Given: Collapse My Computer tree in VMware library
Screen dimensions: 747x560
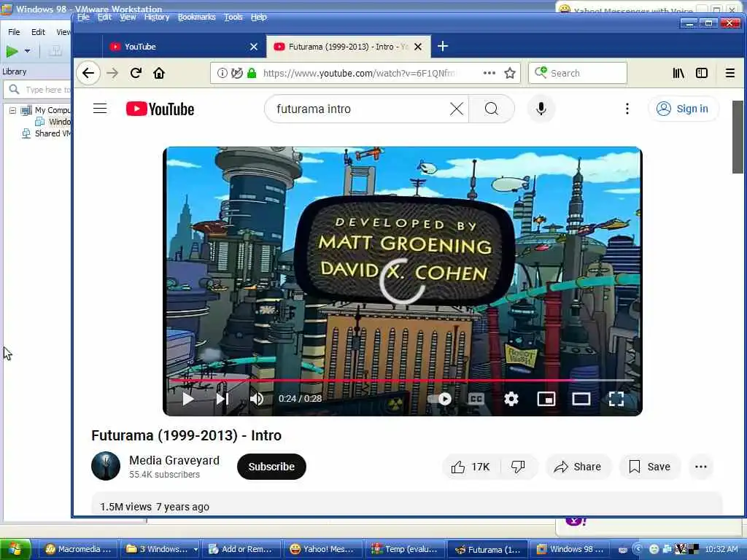Looking at the screenshot, I should coord(13,111).
